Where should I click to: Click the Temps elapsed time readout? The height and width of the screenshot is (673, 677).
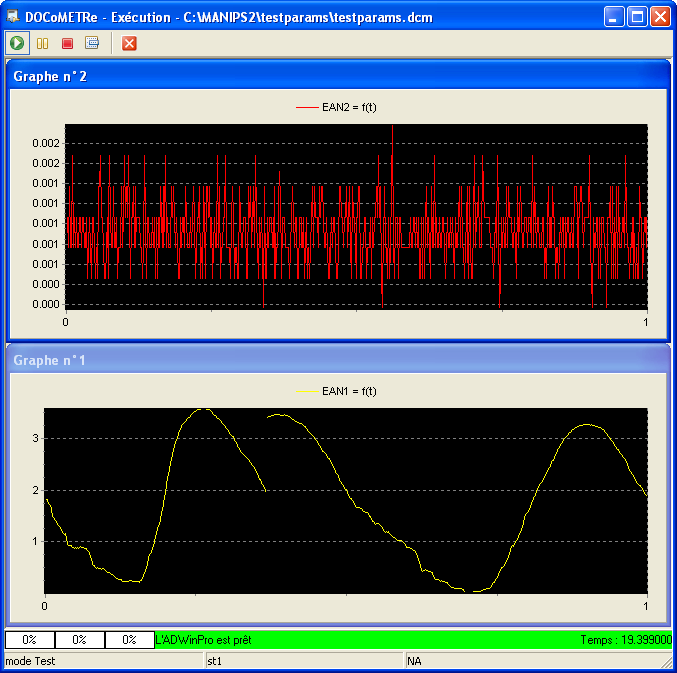(x=625, y=639)
